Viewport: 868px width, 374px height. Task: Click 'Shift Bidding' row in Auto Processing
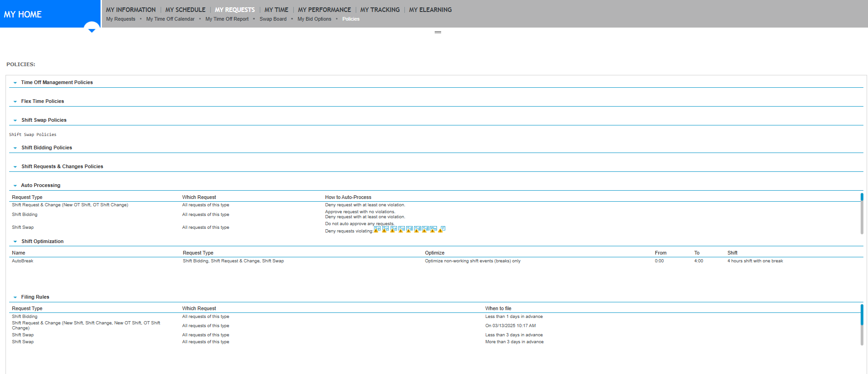25,215
